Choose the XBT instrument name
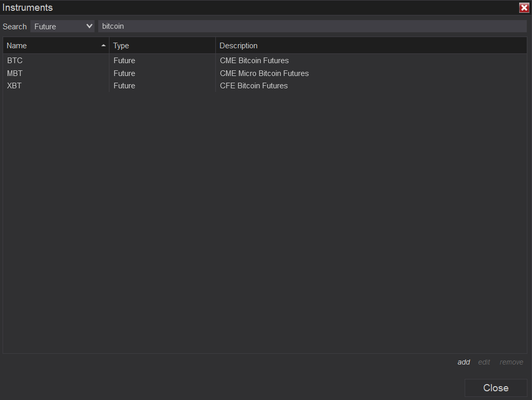This screenshot has height=400, width=532. click(x=14, y=86)
